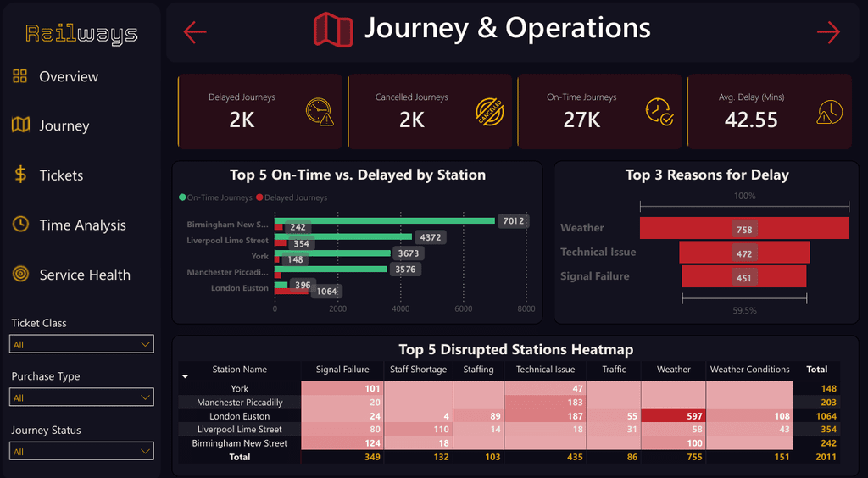This screenshot has height=478, width=868.
Task: Open the Purchase Type dropdown
Action: point(81,397)
